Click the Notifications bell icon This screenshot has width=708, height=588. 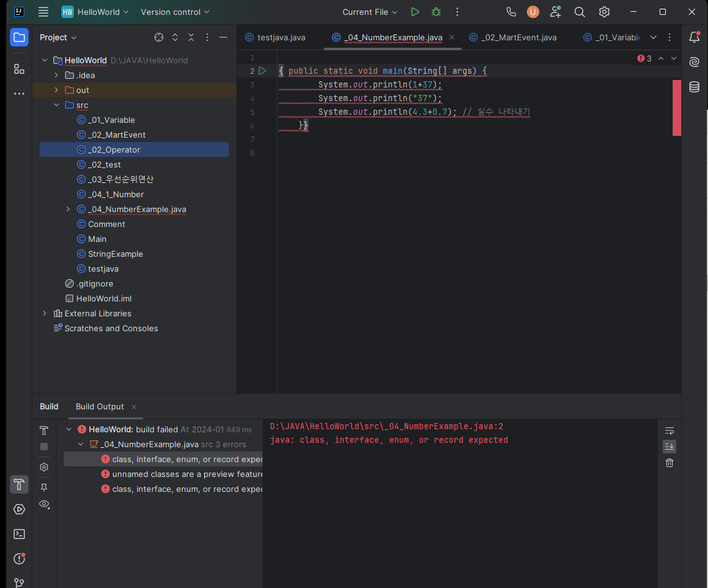(694, 37)
